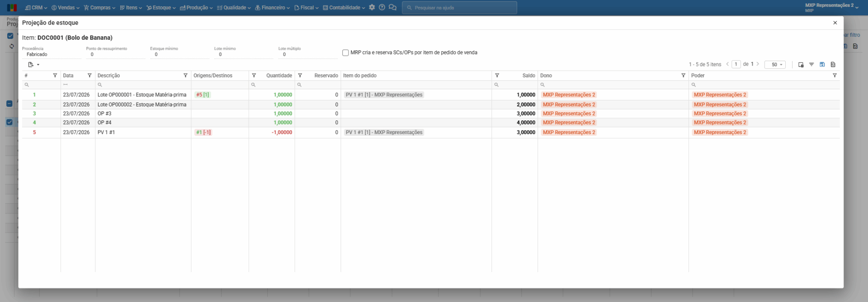Close the Projeção de estoque dialog

click(835, 23)
